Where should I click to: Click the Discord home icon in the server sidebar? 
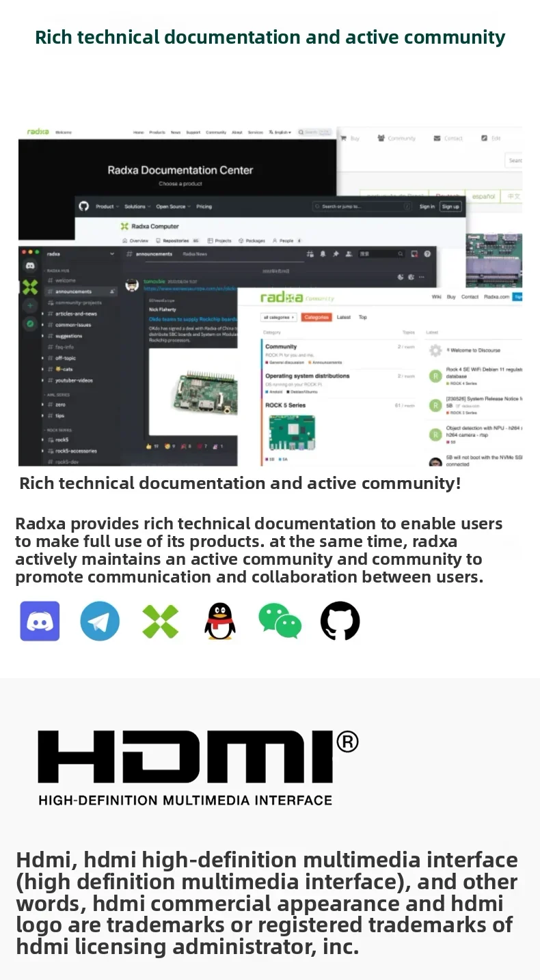coord(30,266)
